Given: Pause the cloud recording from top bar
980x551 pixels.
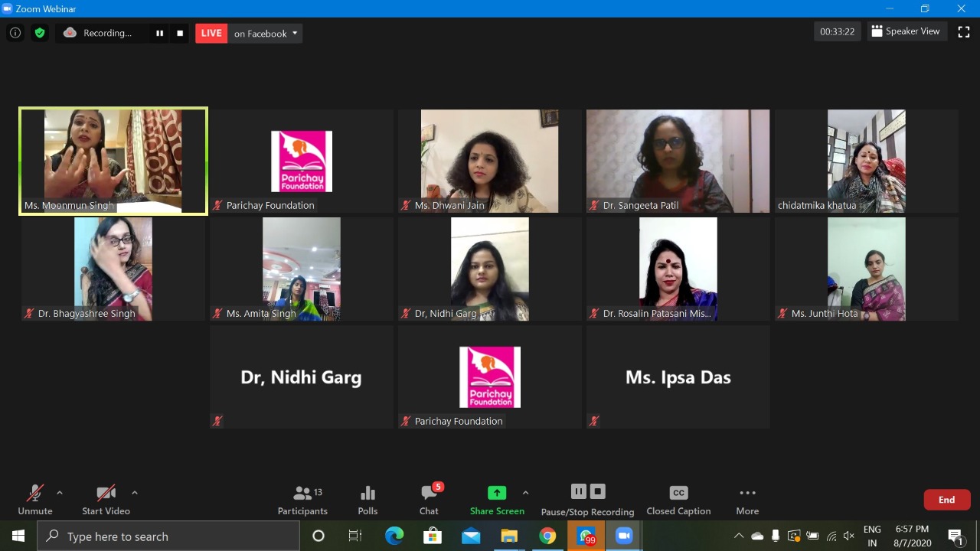Looking at the screenshot, I should click(x=159, y=33).
